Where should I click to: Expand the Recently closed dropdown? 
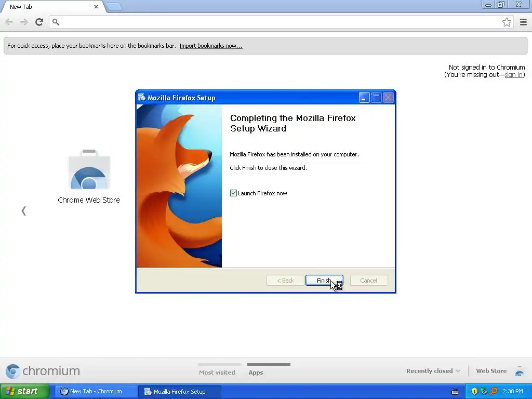click(x=433, y=371)
